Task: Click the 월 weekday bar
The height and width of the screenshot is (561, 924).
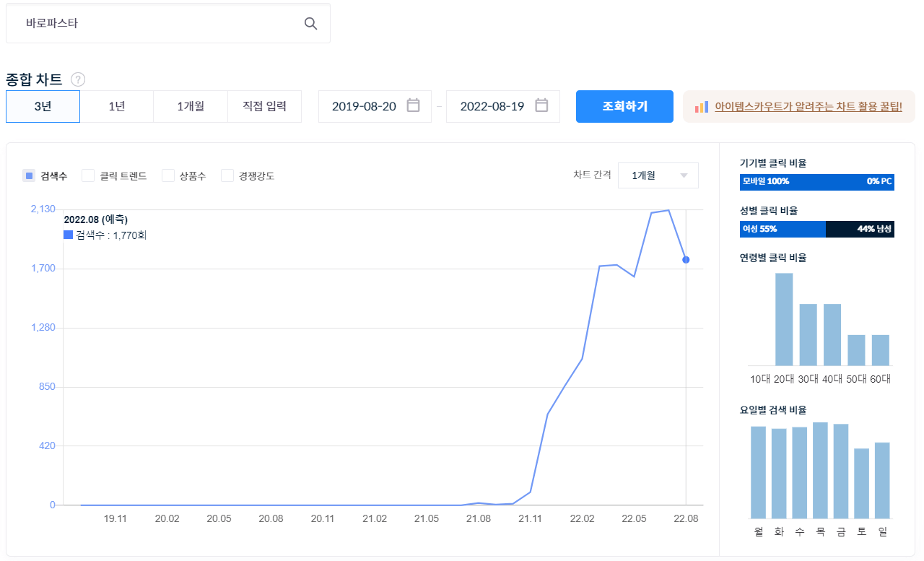Action: (x=758, y=472)
